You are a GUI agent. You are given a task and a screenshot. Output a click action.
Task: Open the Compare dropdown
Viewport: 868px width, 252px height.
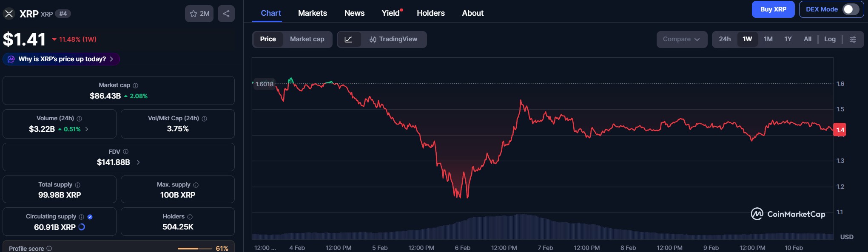tap(682, 39)
